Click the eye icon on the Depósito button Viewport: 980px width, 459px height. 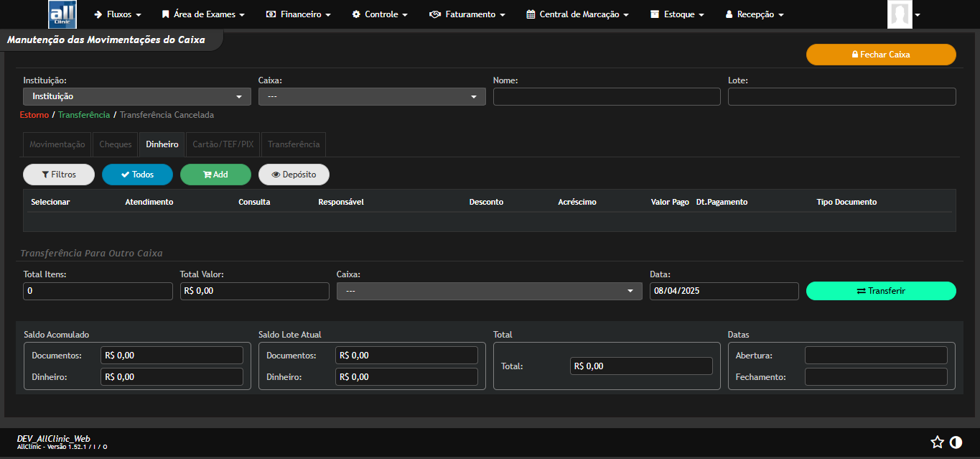coord(276,174)
